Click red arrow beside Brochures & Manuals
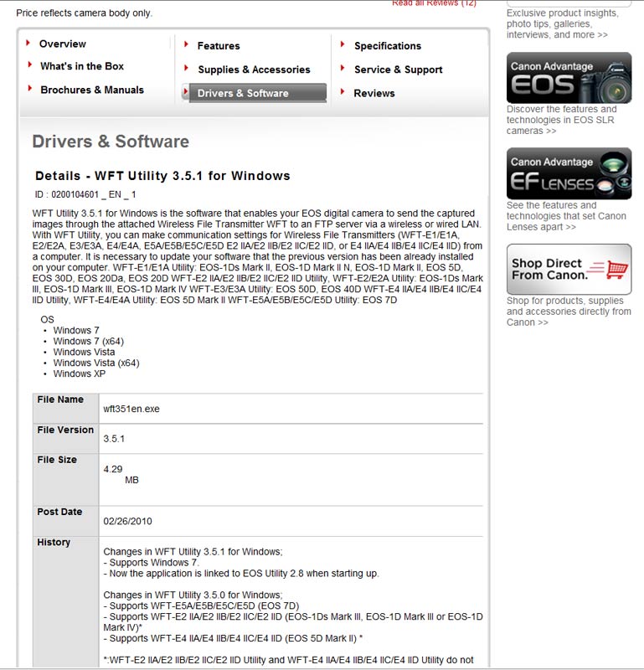The height and width of the screenshot is (670, 644). [29, 89]
